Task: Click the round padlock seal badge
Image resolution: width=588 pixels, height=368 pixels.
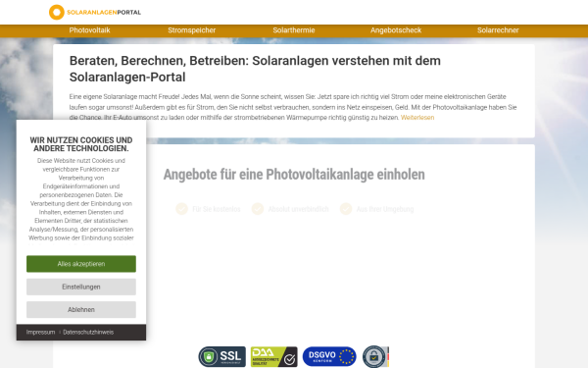Action: tap(375, 357)
